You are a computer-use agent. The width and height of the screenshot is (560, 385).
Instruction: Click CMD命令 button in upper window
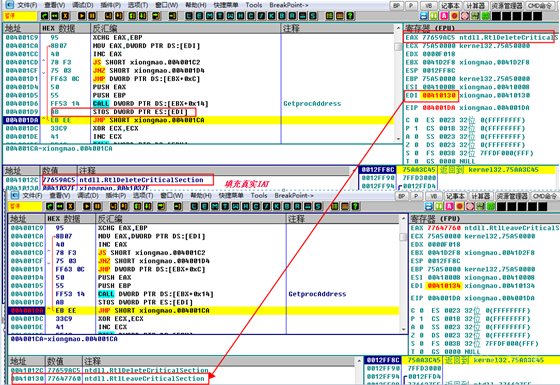(x=539, y=6)
